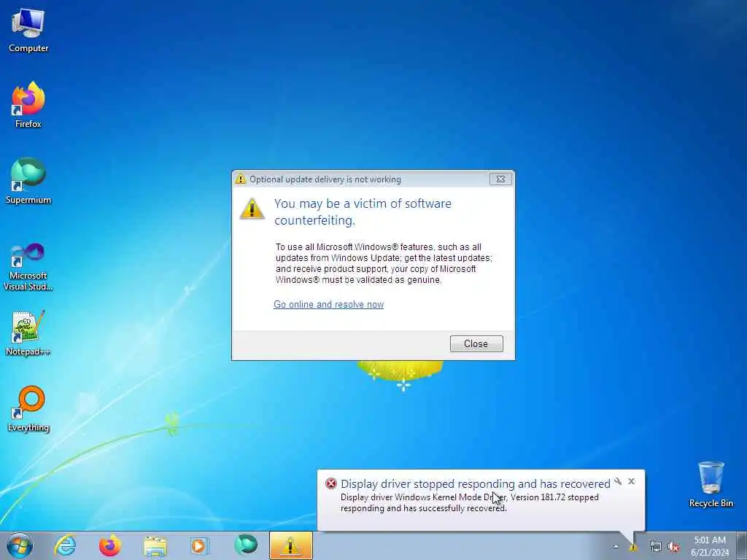This screenshot has height=560, width=747.
Task: Click the warning tray icon under the balloon
Action: pyautogui.click(x=633, y=547)
